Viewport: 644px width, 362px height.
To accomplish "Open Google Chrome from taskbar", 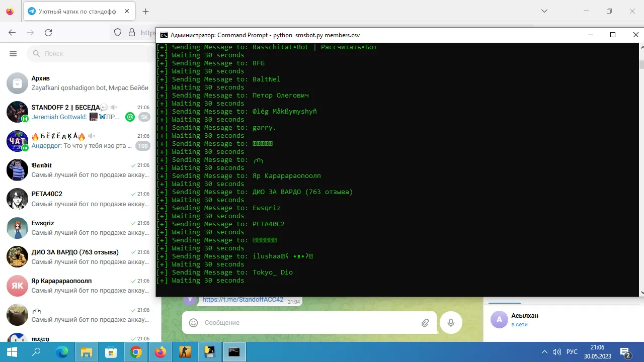I will click(x=135, y=352).
